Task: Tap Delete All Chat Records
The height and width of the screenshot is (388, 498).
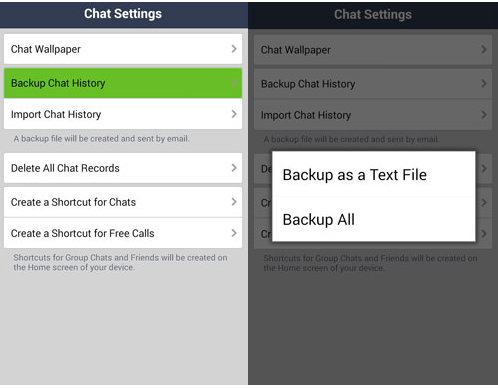Action: [x=123, y=168]
